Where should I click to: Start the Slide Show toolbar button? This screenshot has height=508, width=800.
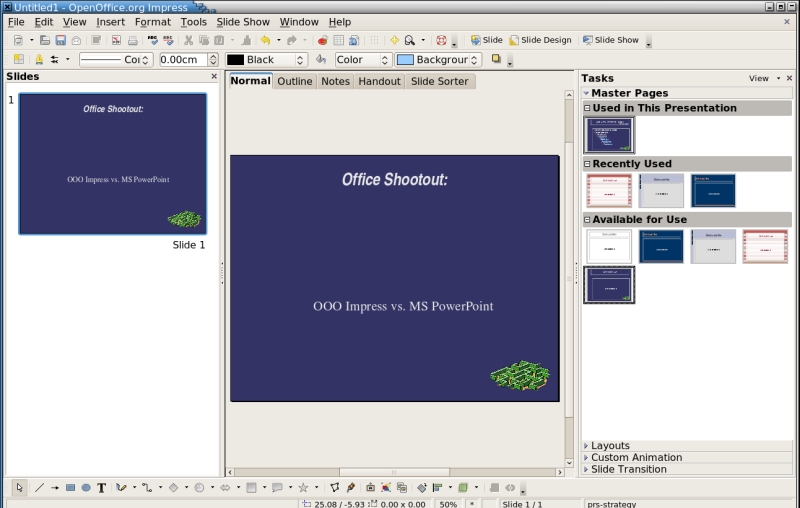[610, 40]
